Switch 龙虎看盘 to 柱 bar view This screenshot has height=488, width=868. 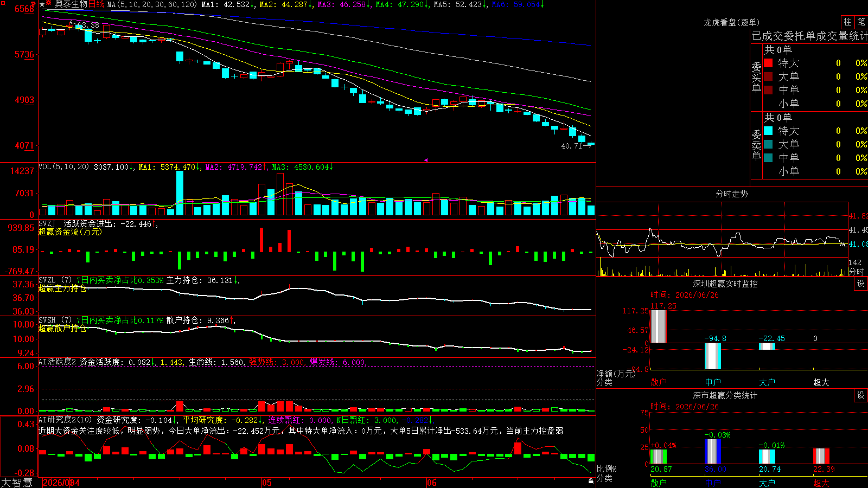(847, 22)
